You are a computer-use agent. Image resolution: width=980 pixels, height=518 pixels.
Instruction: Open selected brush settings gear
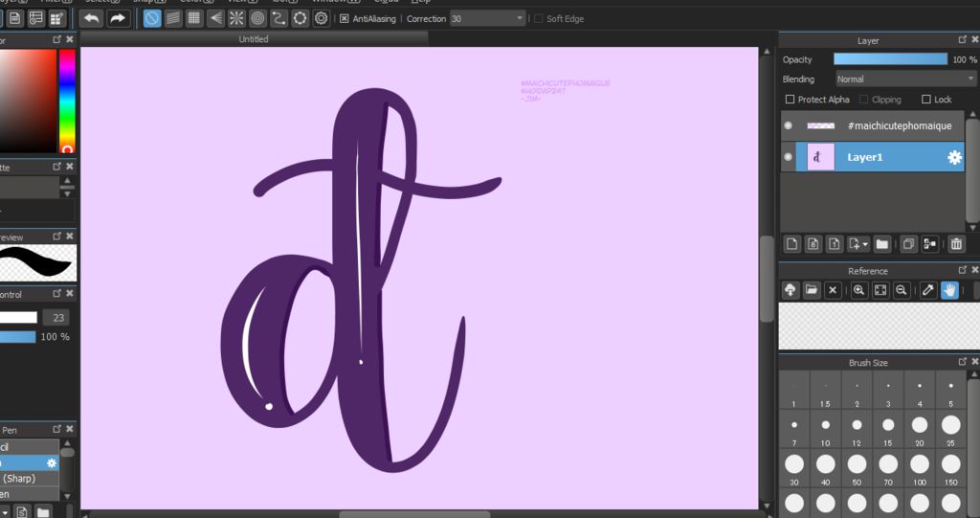click(52, 463)
